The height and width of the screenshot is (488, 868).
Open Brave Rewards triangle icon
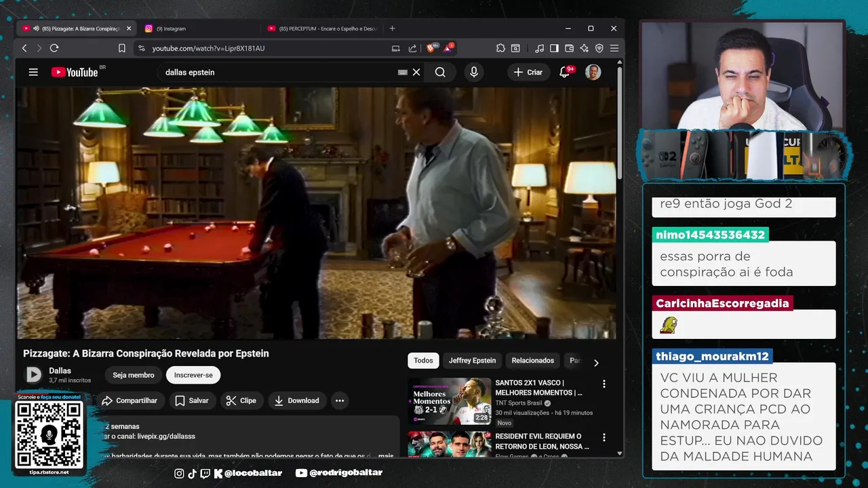point(448,47)
